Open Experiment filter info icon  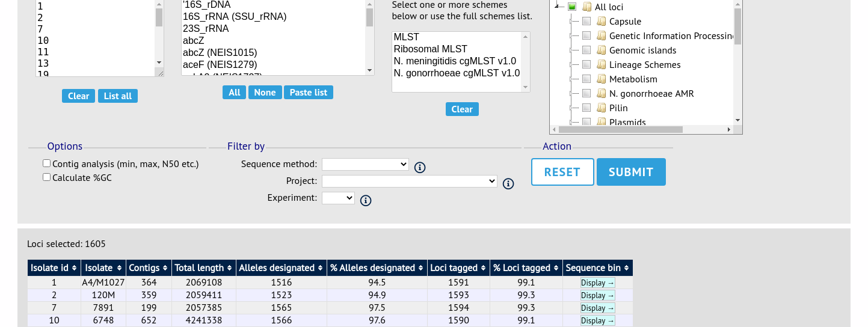(x=366, y=201)
